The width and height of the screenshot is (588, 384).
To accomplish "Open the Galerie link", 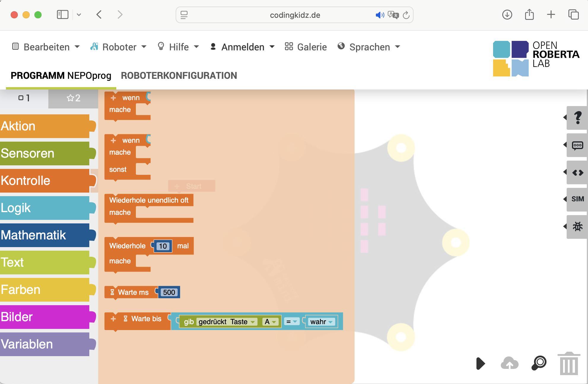I will pos(306,47).
